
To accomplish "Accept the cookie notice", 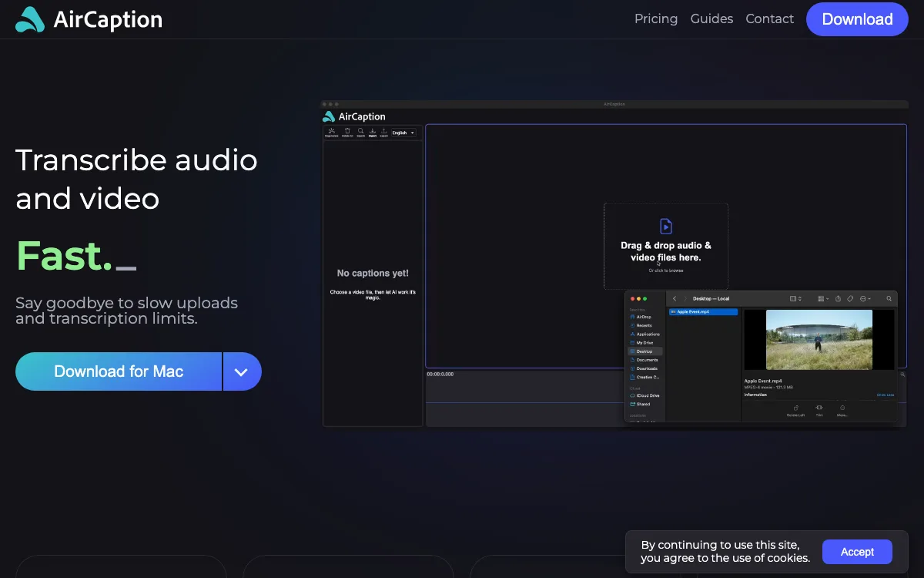I will tap(857, 552).
